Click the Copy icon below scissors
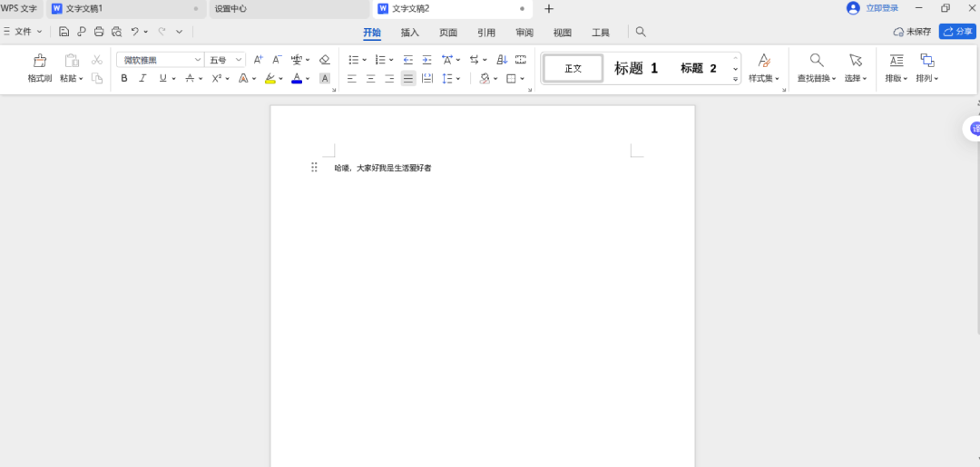The height and width of the screenshot is (467, 980). 97,78
